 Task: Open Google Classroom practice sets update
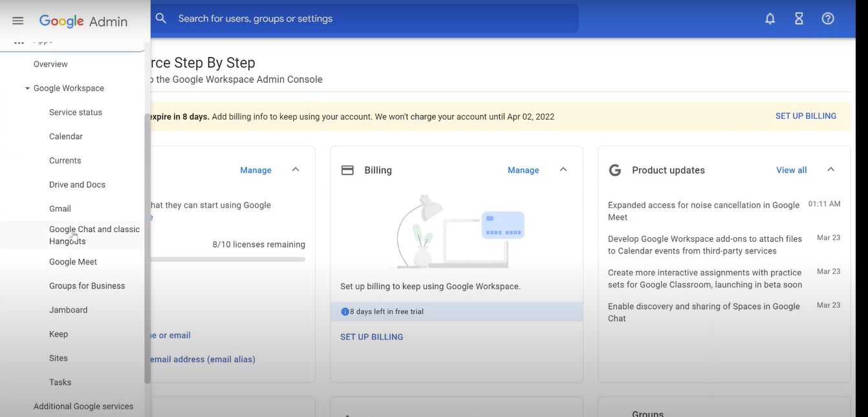[x=705, y=279]
